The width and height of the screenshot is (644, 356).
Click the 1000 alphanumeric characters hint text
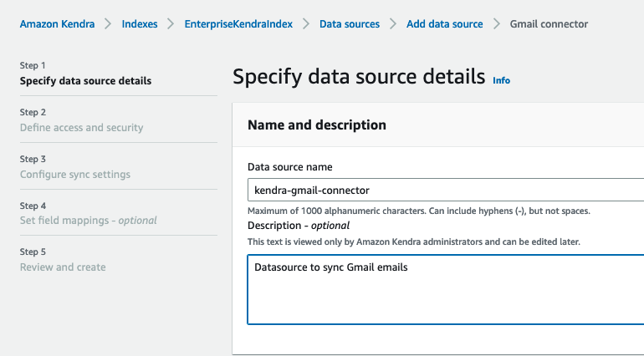(418, 211)
